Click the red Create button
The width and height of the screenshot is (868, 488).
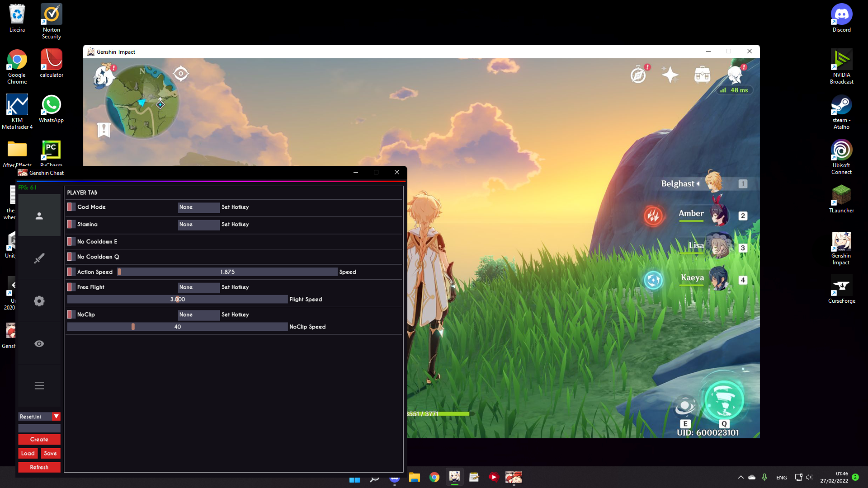(x=39, y=439)
